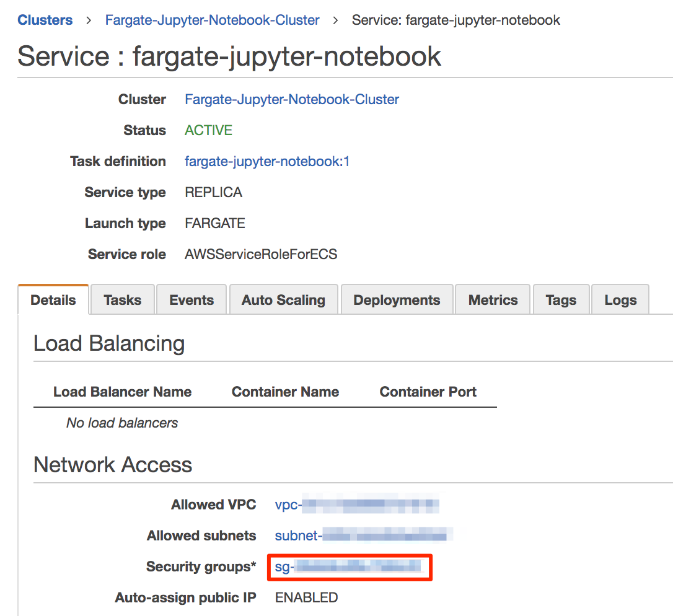Click the Container Port column header
Screen dimensions: 673x616
pos(428,392)
